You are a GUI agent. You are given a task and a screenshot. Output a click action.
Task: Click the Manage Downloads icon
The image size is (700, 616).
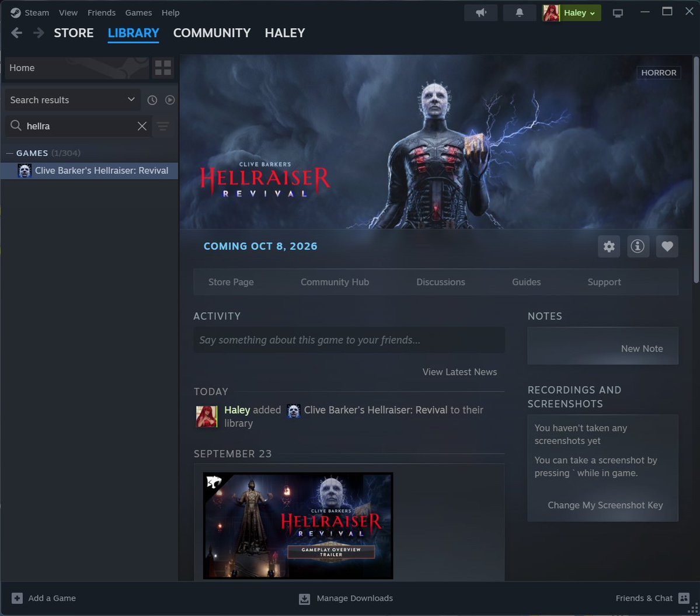(305, 598)
